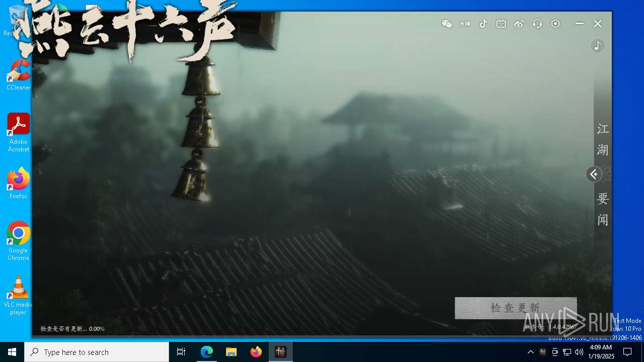
Task: Expand the 江湖要闻 news side panel arrow
Action: point(594,174)
